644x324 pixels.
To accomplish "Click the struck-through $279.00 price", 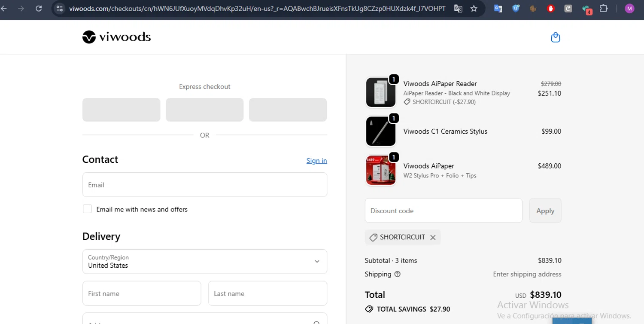I will 551,84.
